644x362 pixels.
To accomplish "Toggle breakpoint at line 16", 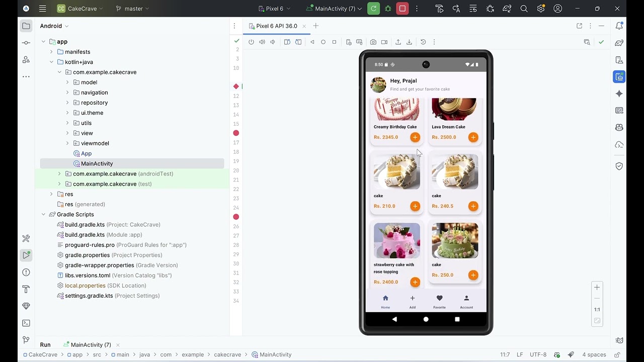I will 236,133.
